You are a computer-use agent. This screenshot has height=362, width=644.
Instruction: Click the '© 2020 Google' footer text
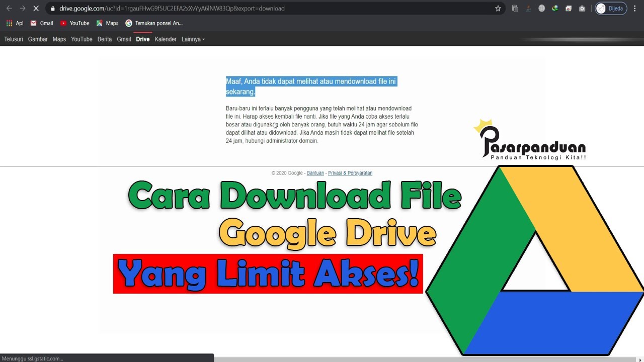coord(287,173)
